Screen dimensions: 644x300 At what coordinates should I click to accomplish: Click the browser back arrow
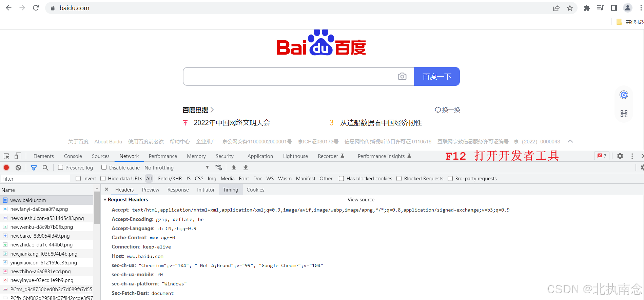(x=9, y=8)
